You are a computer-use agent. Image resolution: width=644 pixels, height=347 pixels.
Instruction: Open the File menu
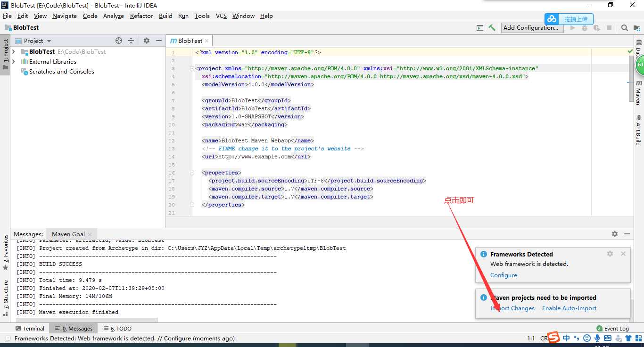tap(7, 16)
